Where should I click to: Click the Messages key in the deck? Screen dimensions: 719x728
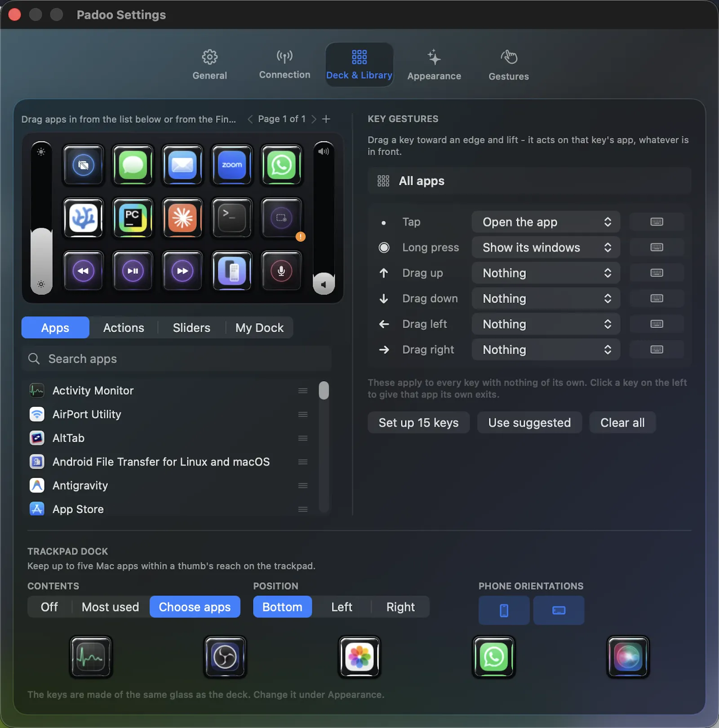point(133,165)
